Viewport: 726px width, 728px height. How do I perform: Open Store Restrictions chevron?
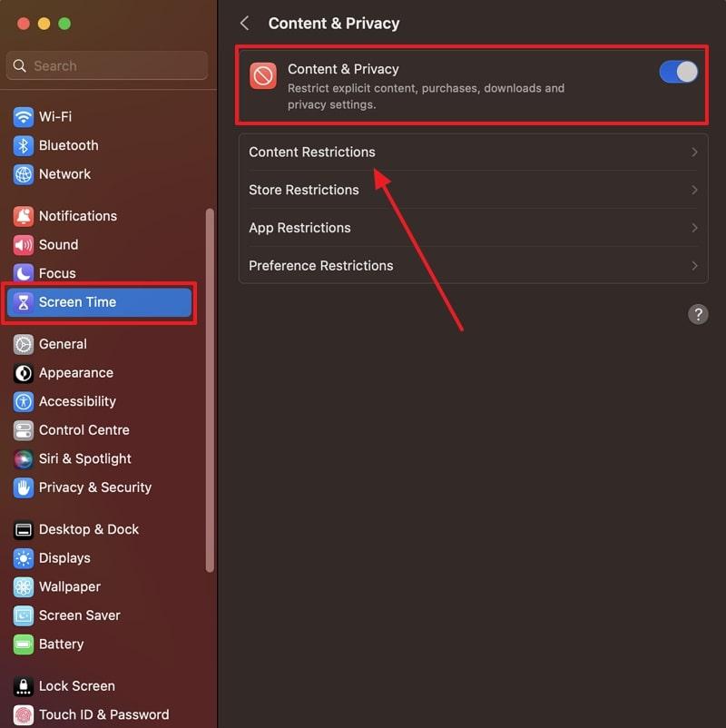coord(694,190)
